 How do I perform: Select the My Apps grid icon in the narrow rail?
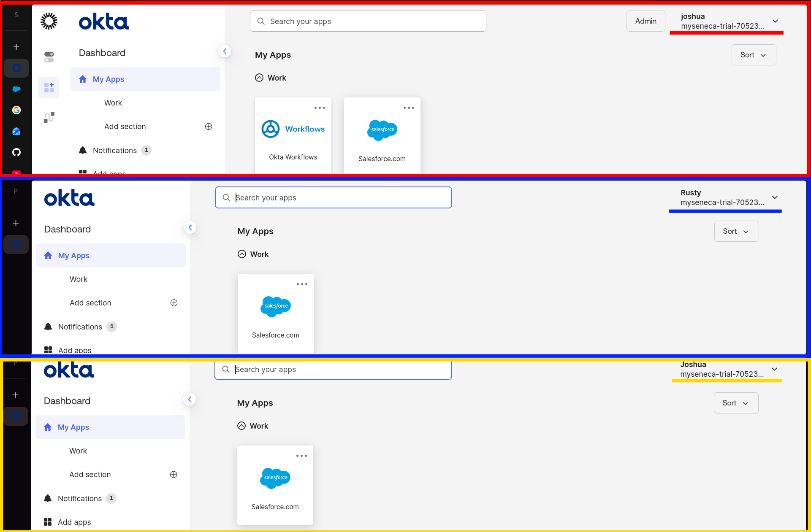coord(49,87)
